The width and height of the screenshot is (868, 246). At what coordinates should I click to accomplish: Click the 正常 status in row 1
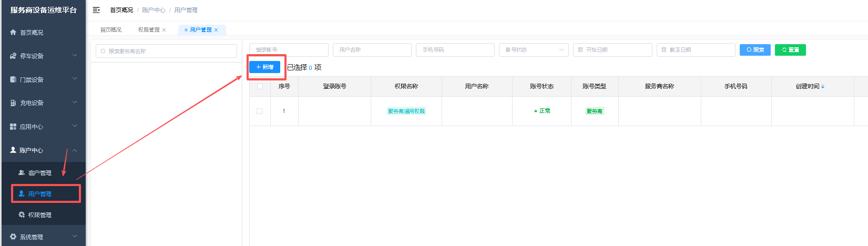tap(542, 111)
